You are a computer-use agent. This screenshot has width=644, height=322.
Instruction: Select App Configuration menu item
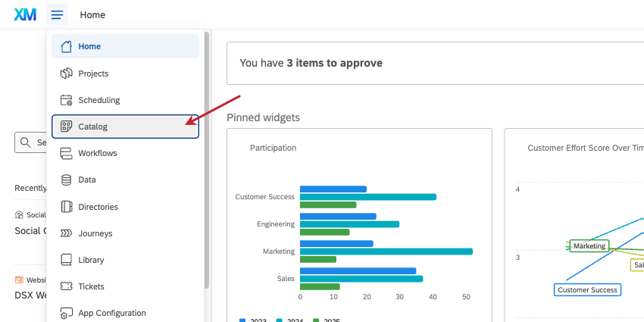click(x=111, y=313)
